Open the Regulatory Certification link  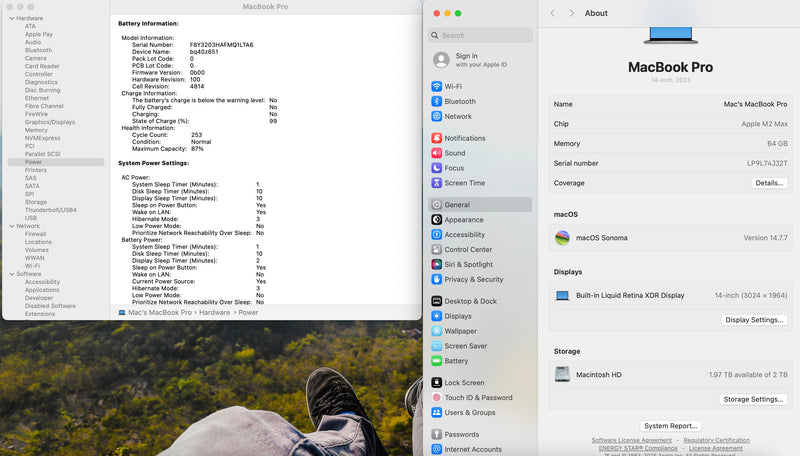716,440
